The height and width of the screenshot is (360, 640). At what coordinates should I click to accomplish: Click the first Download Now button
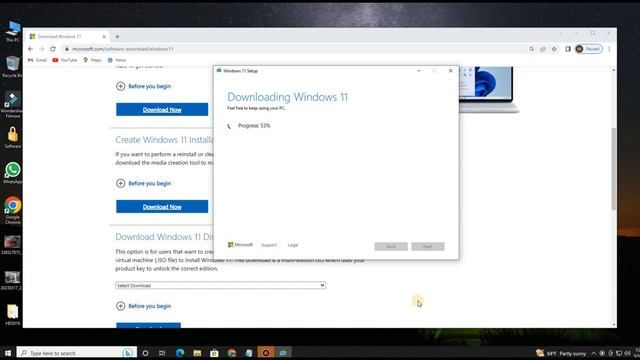coord(162,109)
